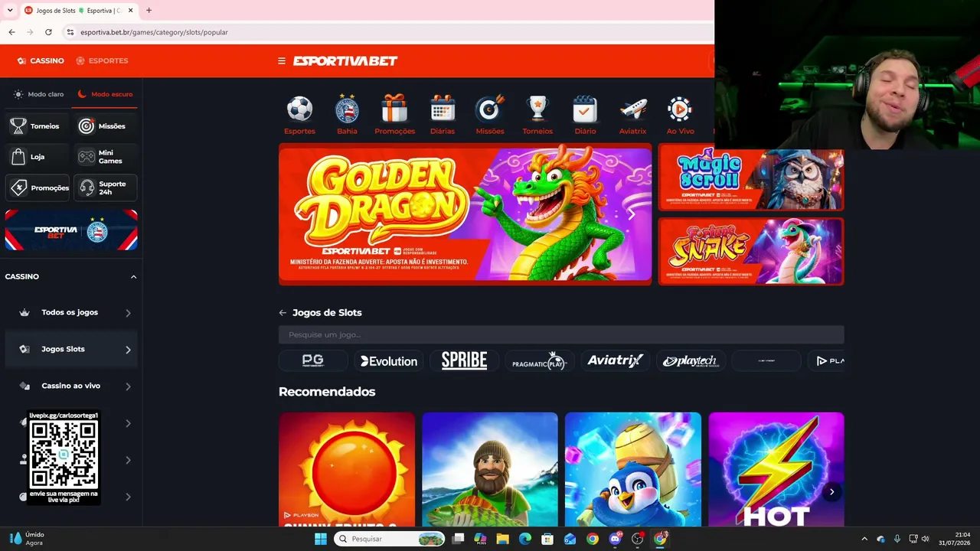Open the Mini Games sidebar button
Screen dimensions: 980x551
(x=105, y=157)
